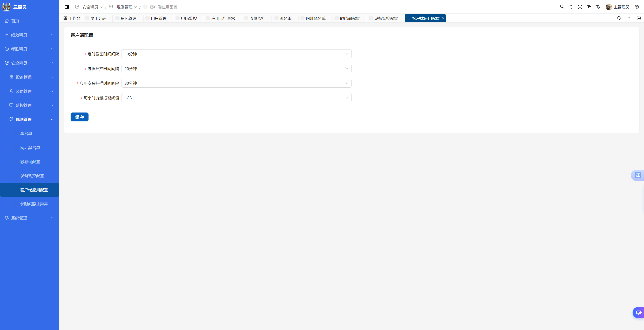Close the 客户端应用配置 tab
This screenshot has width=644, height=330.
pyautogui.click(x=443, y=18)
